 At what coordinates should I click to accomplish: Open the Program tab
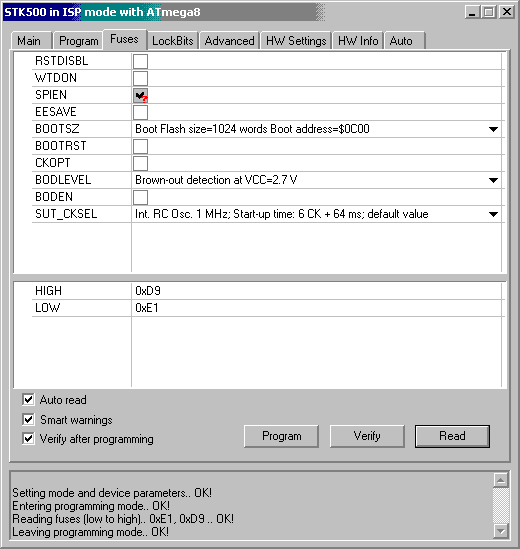pos(78,41)
